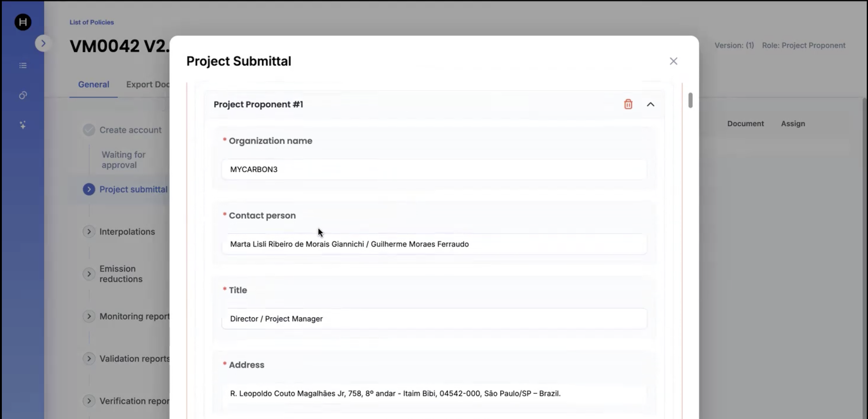Open the Export Document tab
The height and width of the screenshot is (419, 868).
[x=148, y=84]
